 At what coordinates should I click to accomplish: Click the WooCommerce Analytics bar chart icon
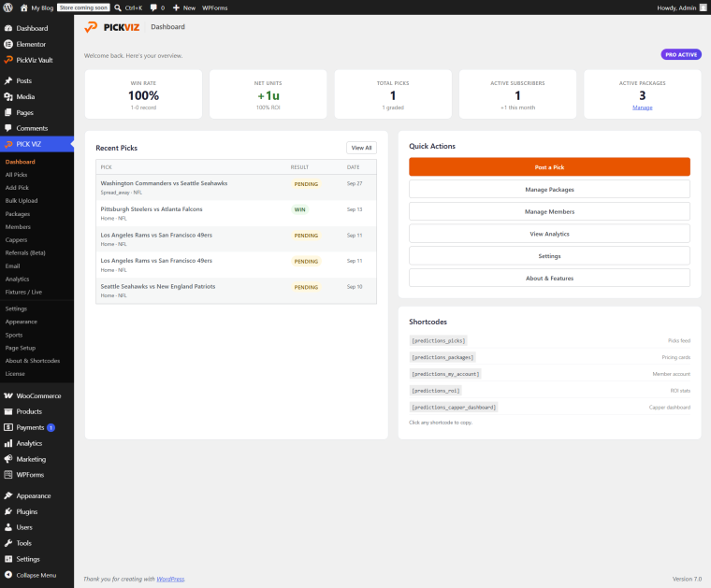[x=8, y=443]
